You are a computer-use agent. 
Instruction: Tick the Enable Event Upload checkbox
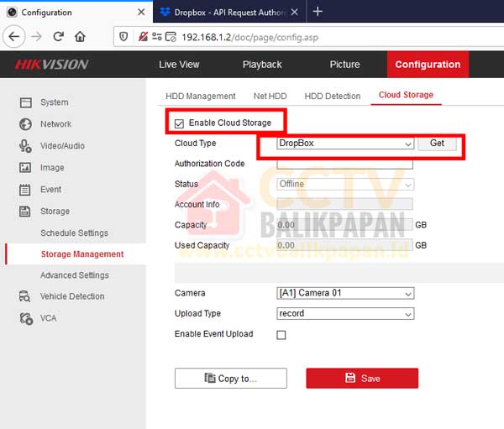coord(281,335)
